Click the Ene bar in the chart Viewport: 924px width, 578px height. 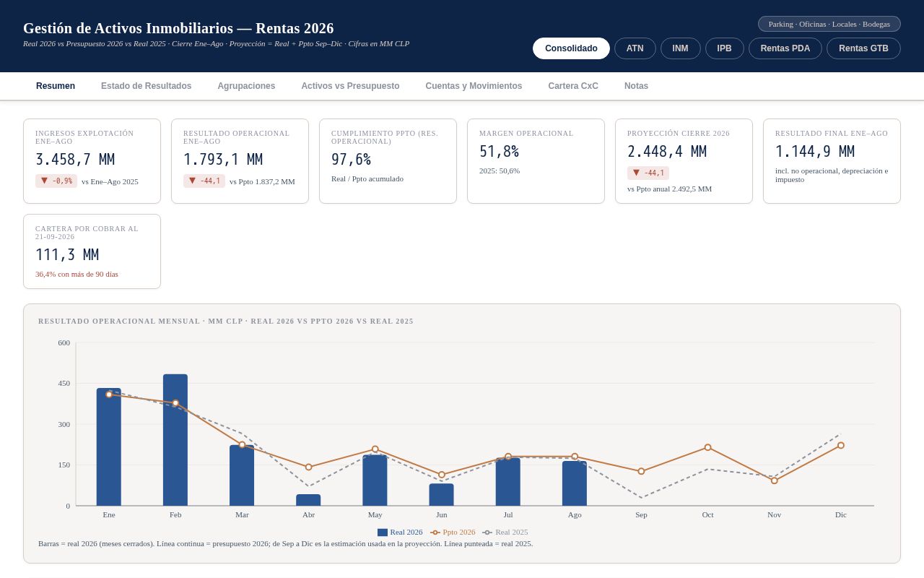point(109,447)
